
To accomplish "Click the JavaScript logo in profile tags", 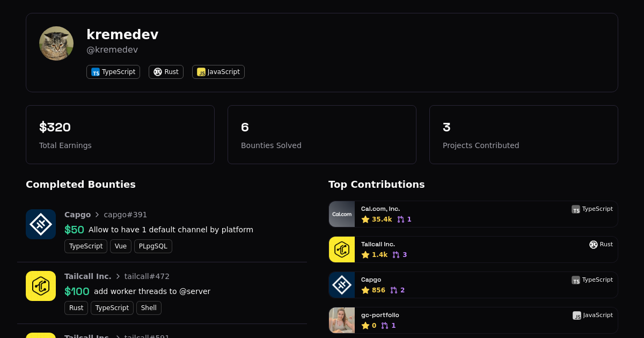I will pos(201,72).
